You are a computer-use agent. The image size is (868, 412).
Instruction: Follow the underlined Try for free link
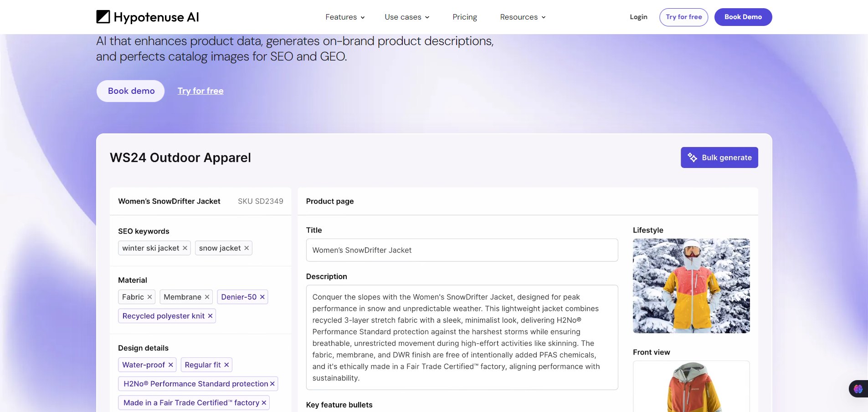click(x=200, y=91)
